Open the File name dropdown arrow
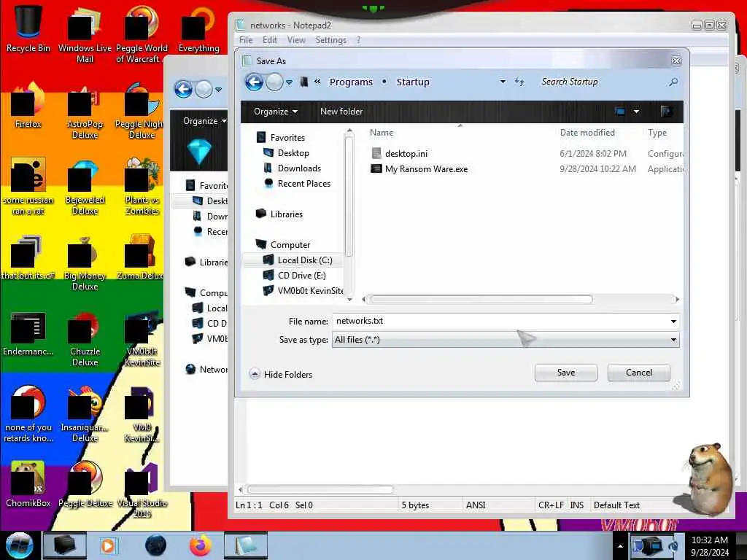The image size is (747, 560). [x=673, y=322]
